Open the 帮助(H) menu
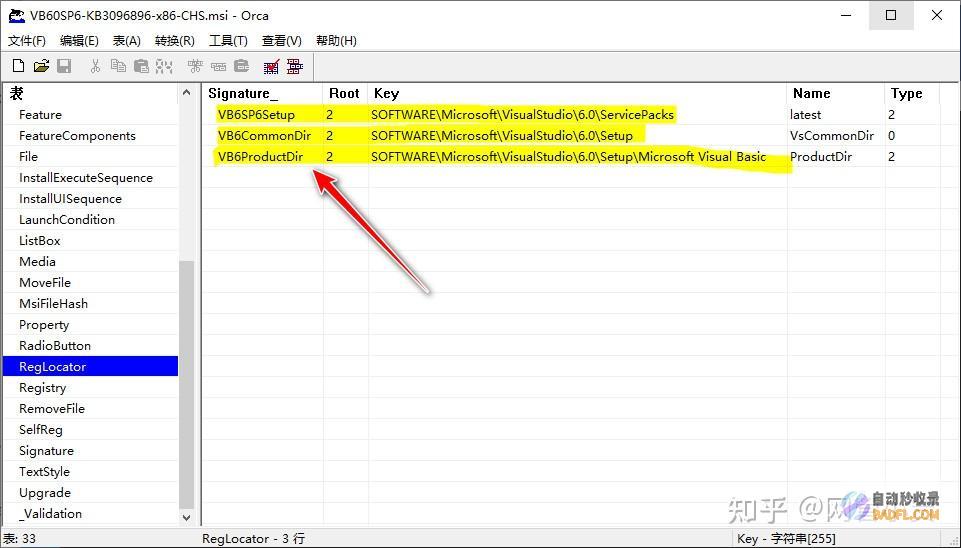The height and width of the screenshot is (548, 961). click(x=336, y=41)
